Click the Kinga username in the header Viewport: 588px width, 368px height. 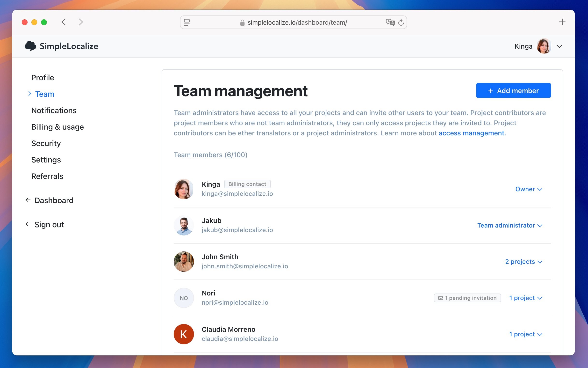523,46
